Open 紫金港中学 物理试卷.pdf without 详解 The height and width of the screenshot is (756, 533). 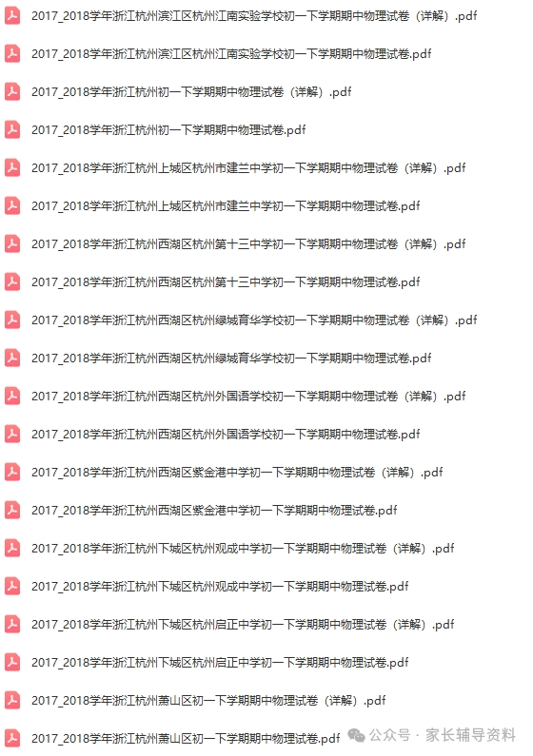214,510
